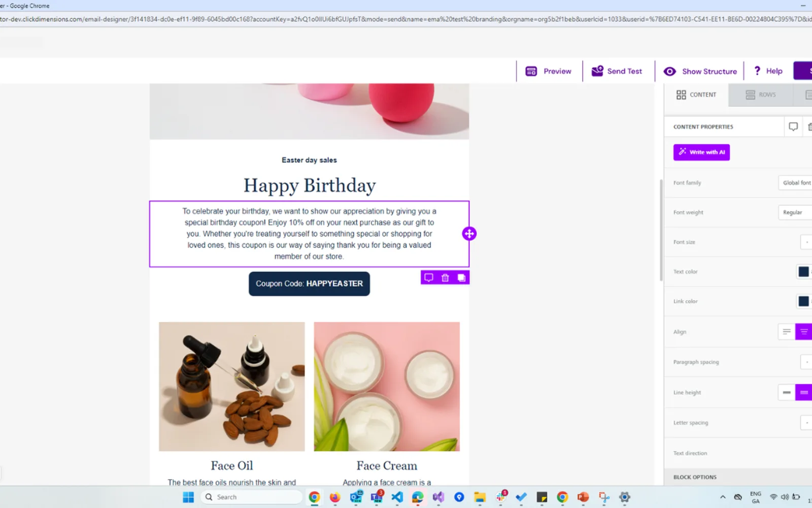Select the Easter day sales text
Image resolution: width=812 pixels, height=508 pixels.
tap(309, 160)
